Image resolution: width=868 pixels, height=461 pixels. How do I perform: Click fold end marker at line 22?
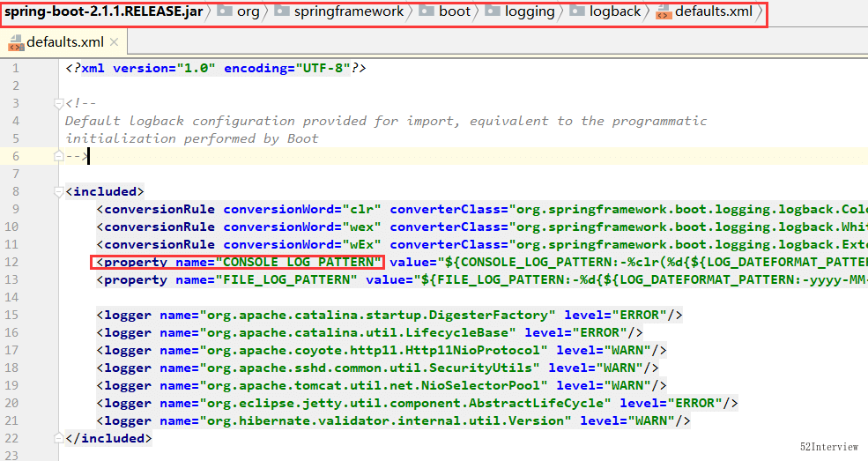59,438
